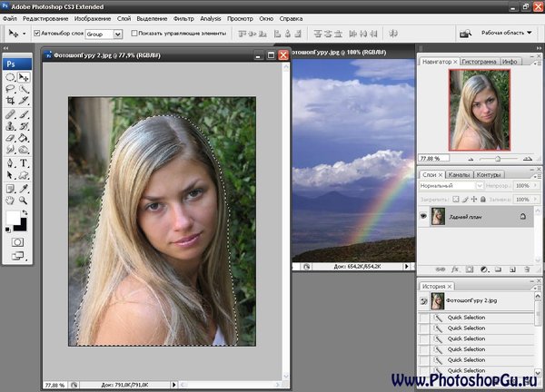
Task: Select the Move tool in the toolbox
Action: (24, 78)
